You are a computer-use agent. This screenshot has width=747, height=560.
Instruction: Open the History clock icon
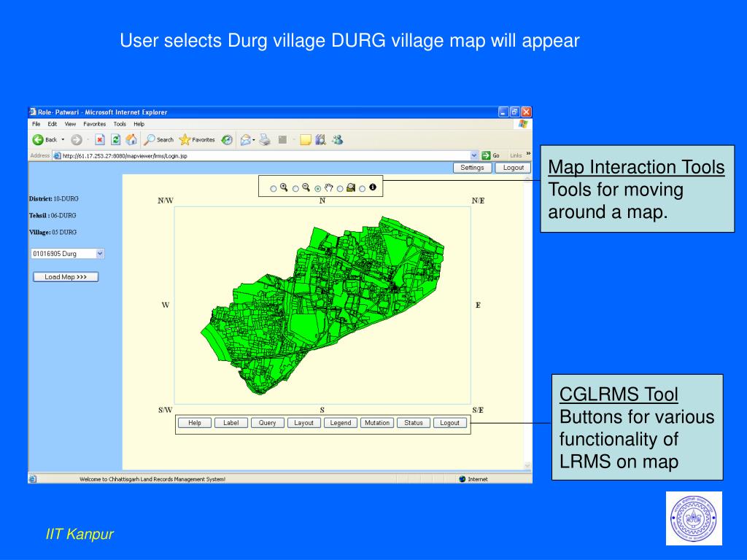tap(228, 139)
